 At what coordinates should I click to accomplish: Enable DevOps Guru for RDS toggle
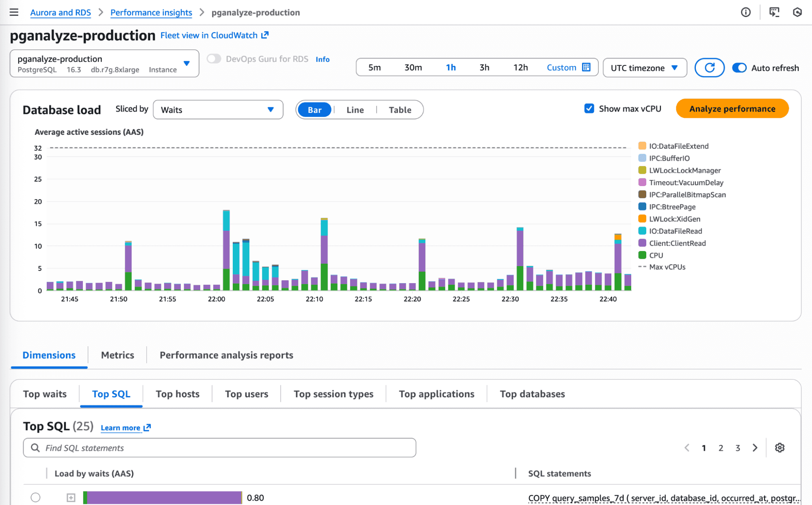214,59
